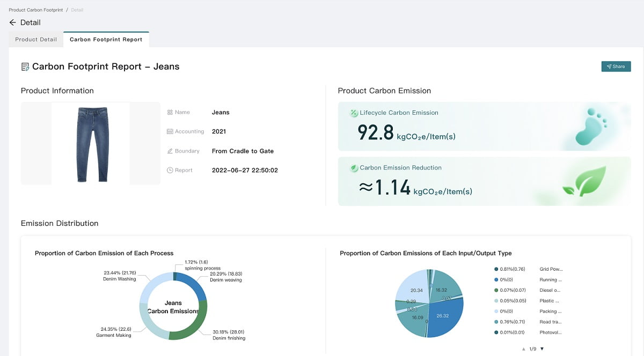The width and height of the screenshot is (644, 356).
Task: Click the Boundary pencil icon
Action: coord(170,151)
